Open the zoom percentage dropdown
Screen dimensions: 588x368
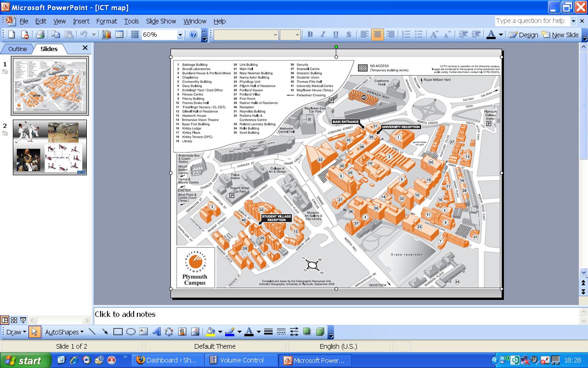(180, 34)
